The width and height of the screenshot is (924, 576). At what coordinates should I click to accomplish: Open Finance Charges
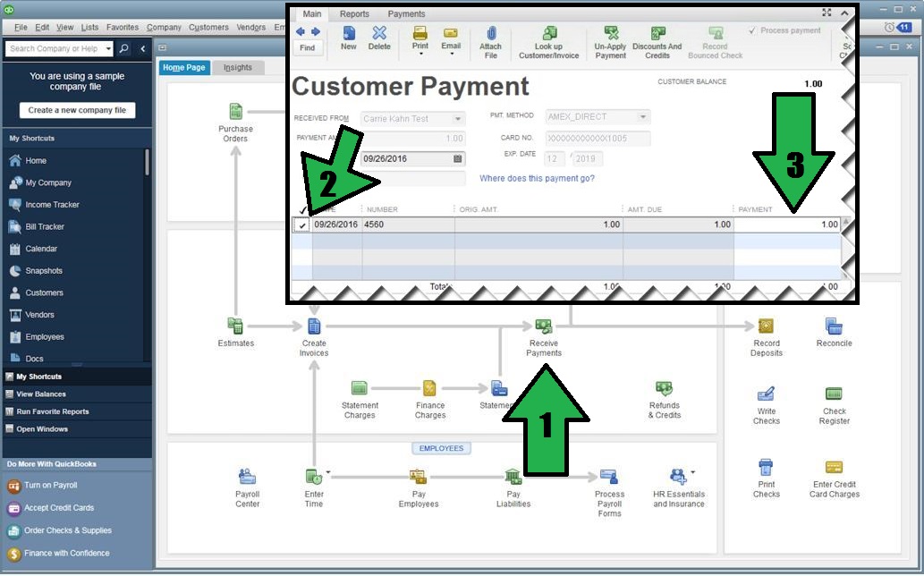[429, 388]
